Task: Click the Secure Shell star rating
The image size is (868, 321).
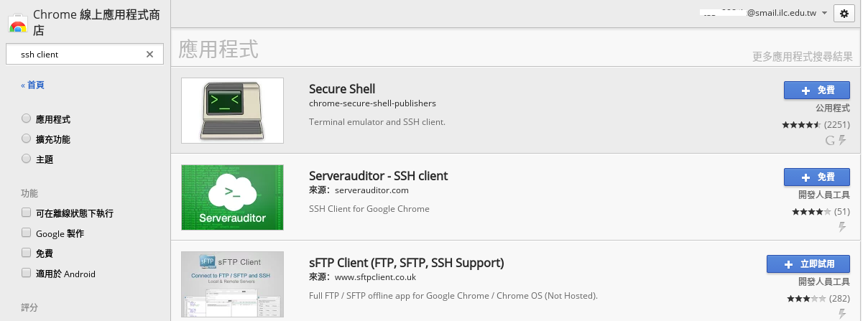Action: [x=801, y=125]
